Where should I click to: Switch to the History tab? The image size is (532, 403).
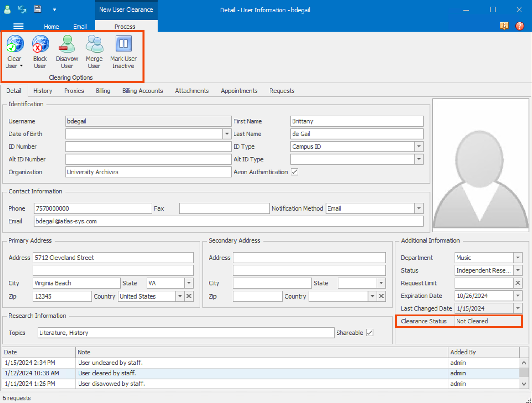[x=43, y=91]
